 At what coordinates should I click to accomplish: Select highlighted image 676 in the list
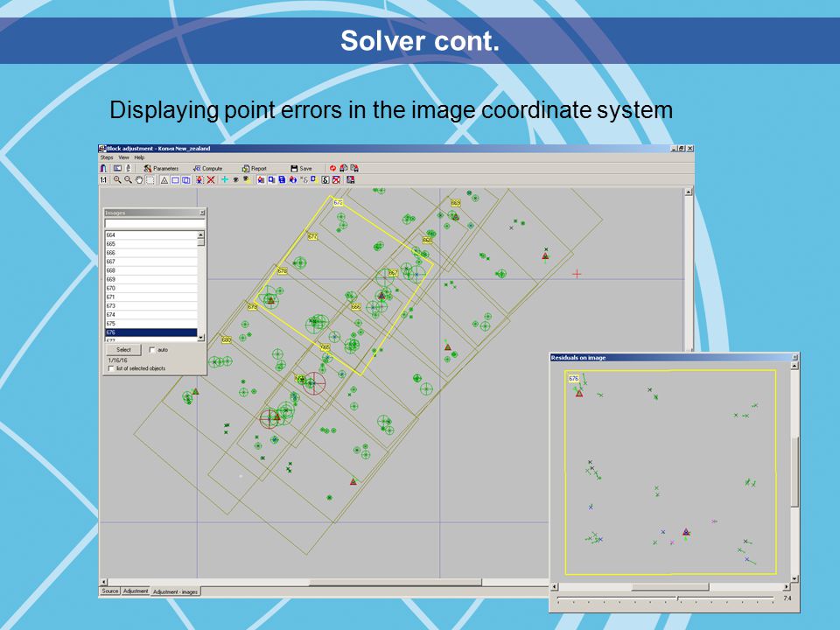click(x=151, y=332)
